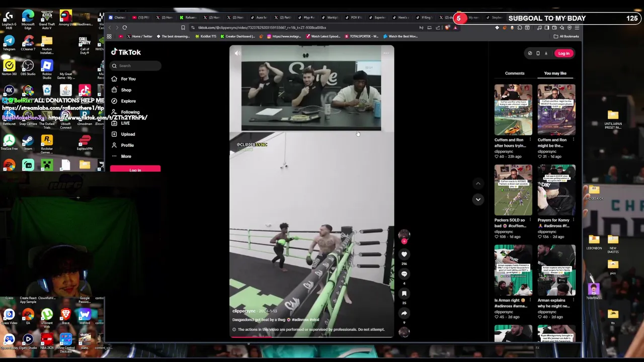Click the video progress bar at bottom
Viewport: 644px width, 362px height.
(311, 336)
